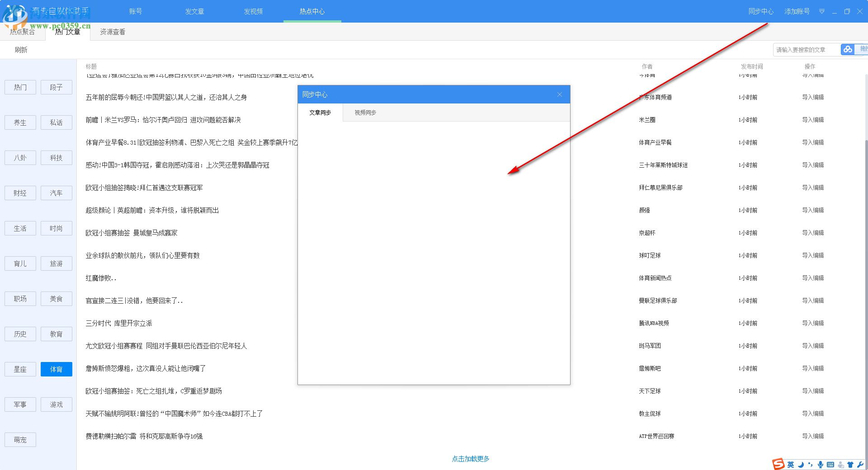Focus the article search input field
This screenshot has height=470, width=868.
(807, 50)
